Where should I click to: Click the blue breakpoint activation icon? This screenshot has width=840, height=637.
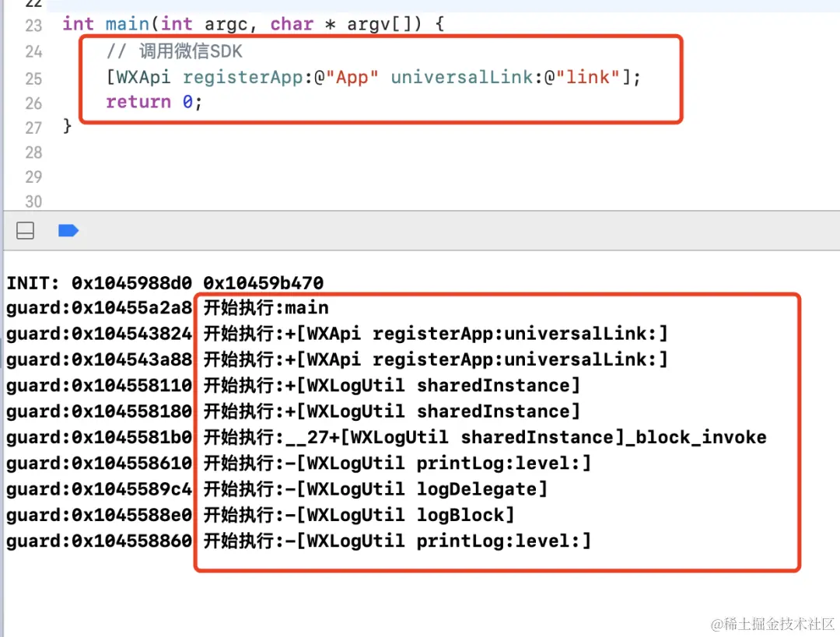click(68, 230)
